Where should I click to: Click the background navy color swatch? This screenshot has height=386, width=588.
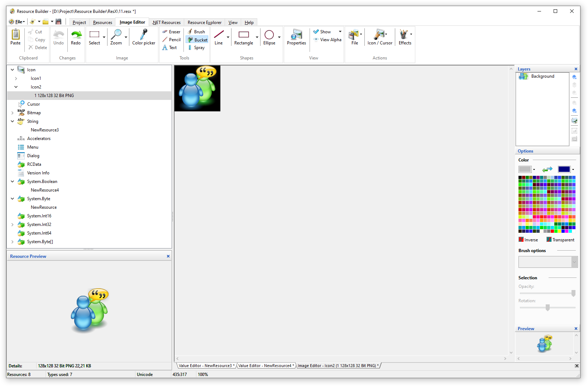click(x=564, y=169)
